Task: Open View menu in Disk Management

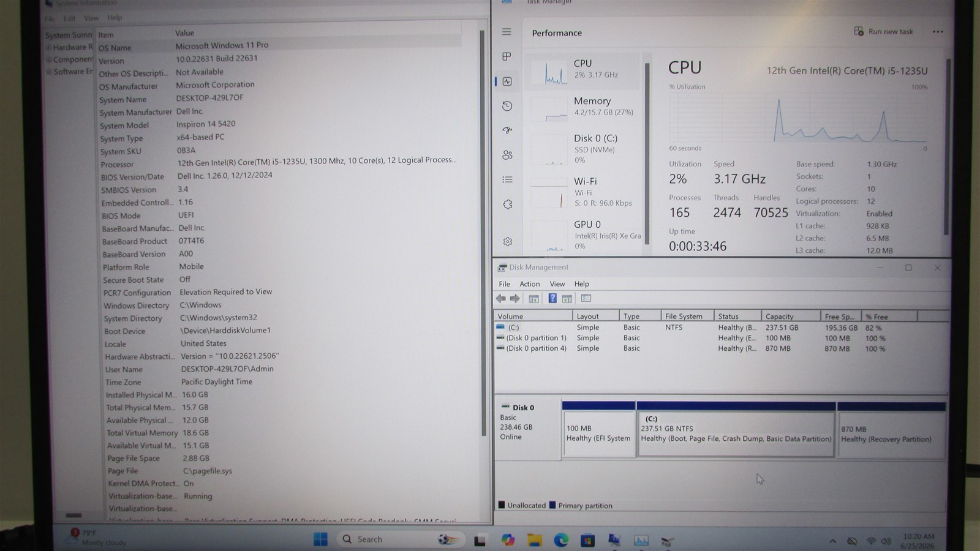Action: tap(557, 284)
